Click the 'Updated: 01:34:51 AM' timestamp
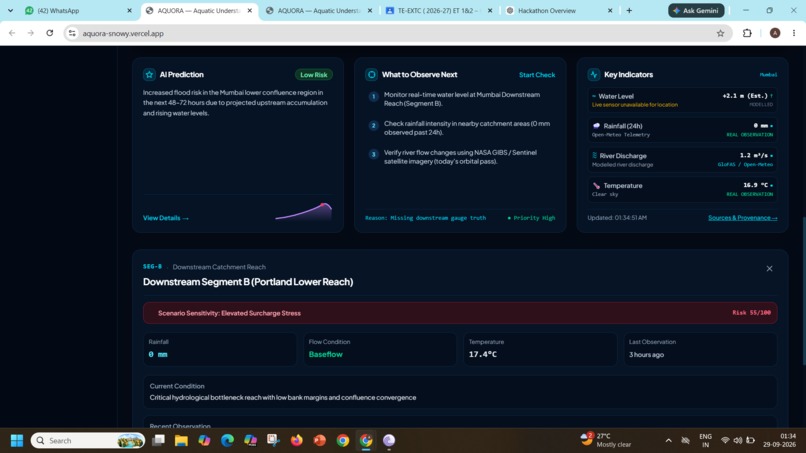This screenshot has width=806, height=453. pos(617,218)
